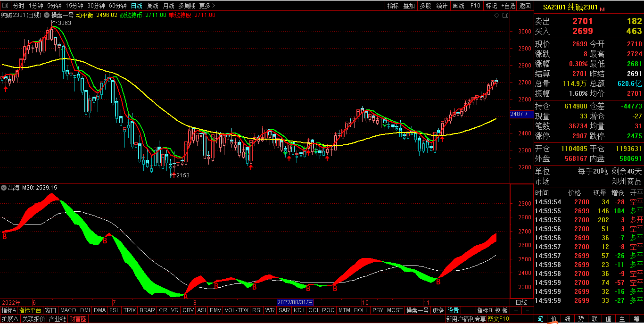Switch to the 周线 weekly period
This screenshot has height=324, width=644.
(x=152, y=6)
